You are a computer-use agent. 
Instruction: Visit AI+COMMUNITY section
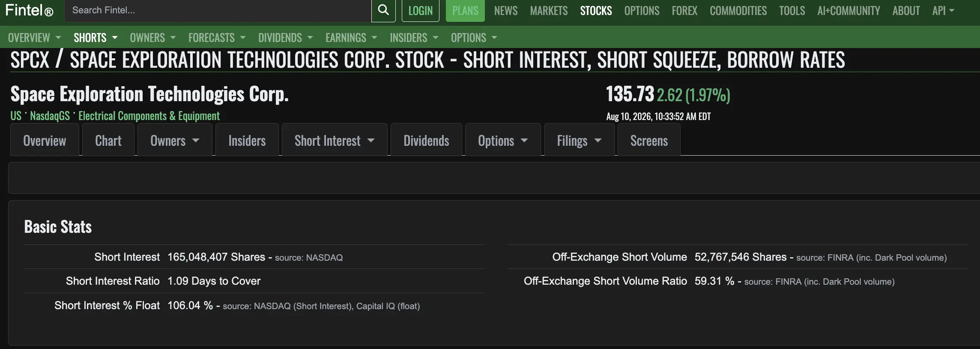[849, 11]
